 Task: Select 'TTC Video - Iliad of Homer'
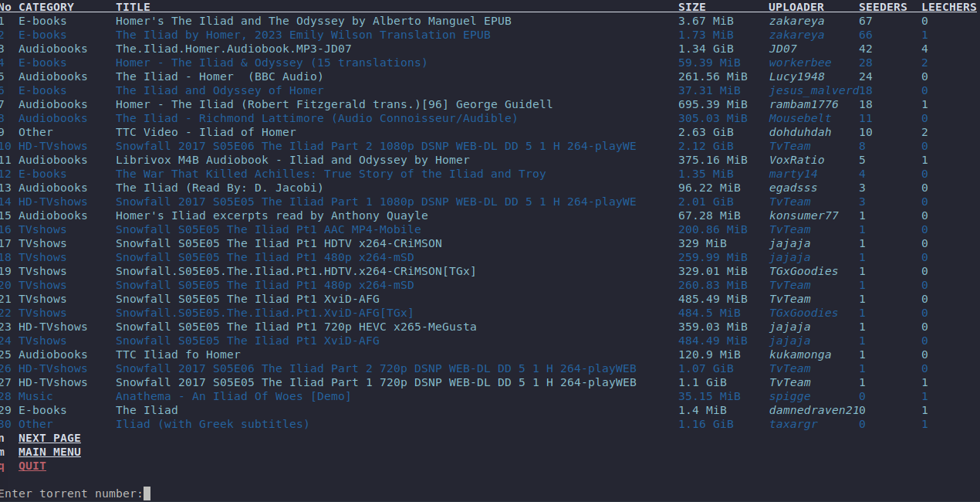[x=206, y=132]
